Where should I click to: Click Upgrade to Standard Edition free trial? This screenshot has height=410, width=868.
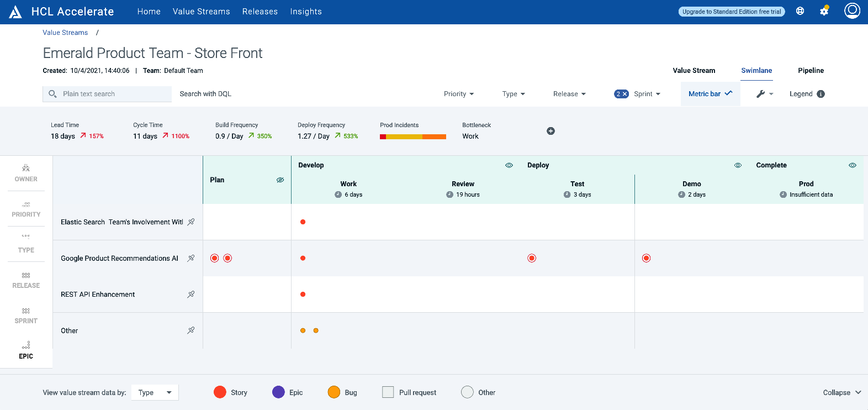[732, 12]
